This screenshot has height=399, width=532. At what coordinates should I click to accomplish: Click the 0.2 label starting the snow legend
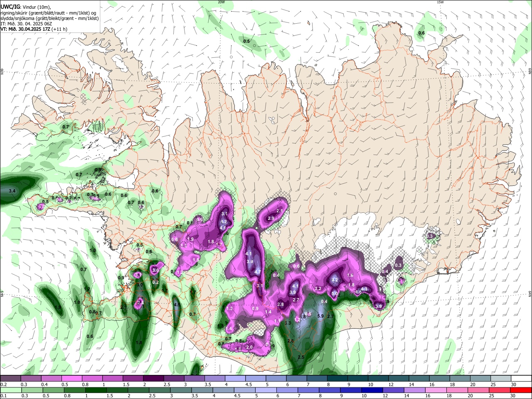click(3, 384)
